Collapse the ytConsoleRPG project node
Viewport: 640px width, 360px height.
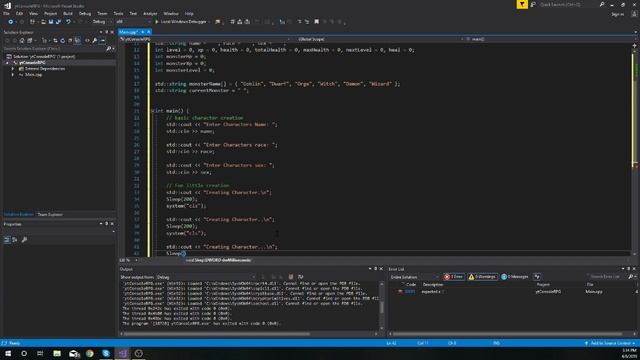click(x=7, y=63)
